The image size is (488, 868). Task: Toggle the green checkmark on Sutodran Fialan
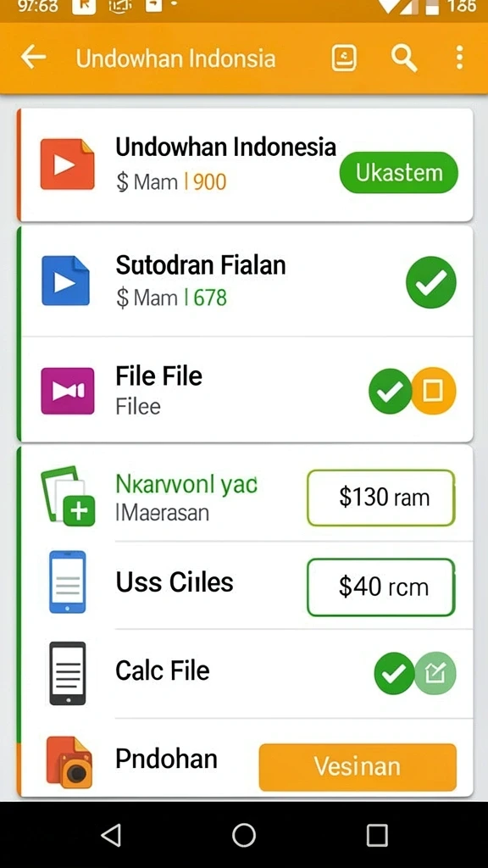point(431,282)
